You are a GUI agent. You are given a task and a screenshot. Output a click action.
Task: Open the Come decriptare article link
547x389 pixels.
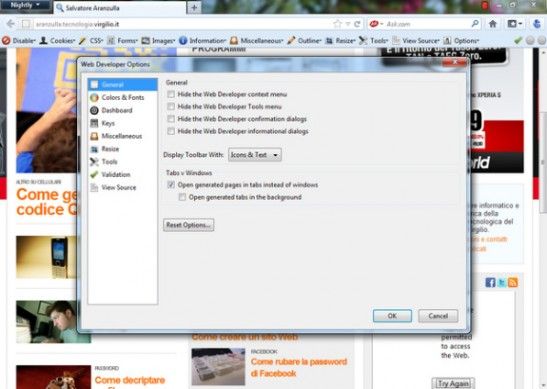(130, 380)
